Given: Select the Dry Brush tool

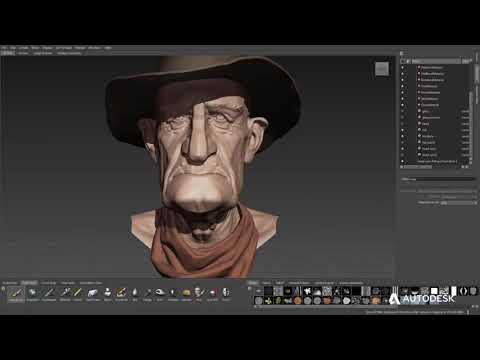Looking at the screenshot, I should 121,294.
